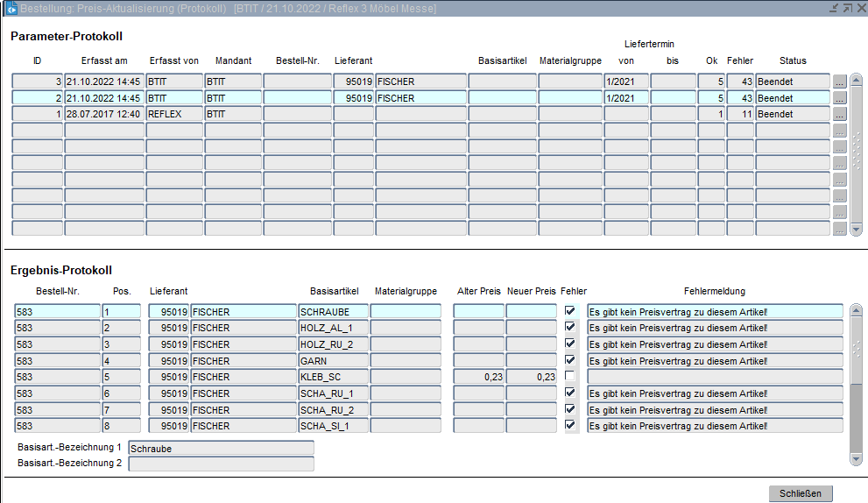Viewport: 868px width, 503px height.
Task: Open details button for protocol ID 1
Action: (x=839, y=115)
